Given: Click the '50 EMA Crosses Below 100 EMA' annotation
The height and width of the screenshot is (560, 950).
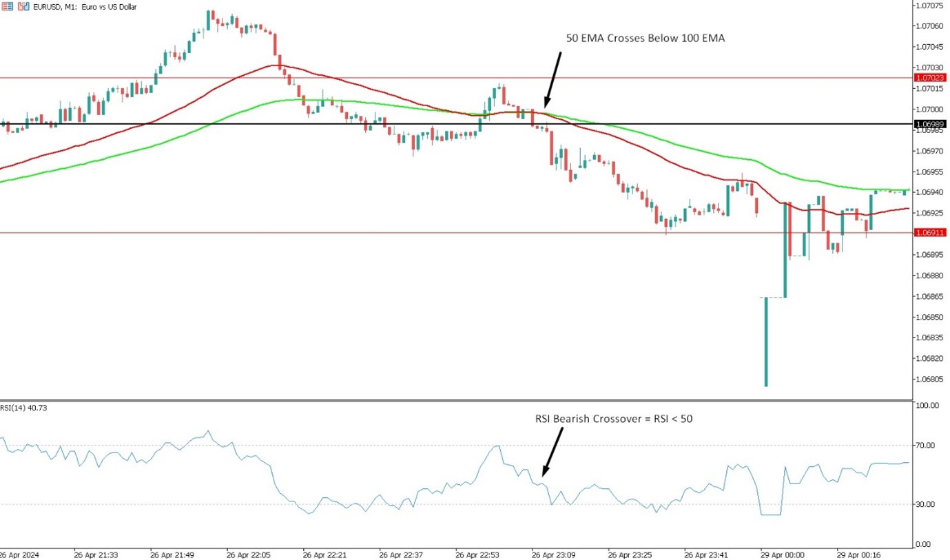Looking at the screenshot, I should pos(645,39).
